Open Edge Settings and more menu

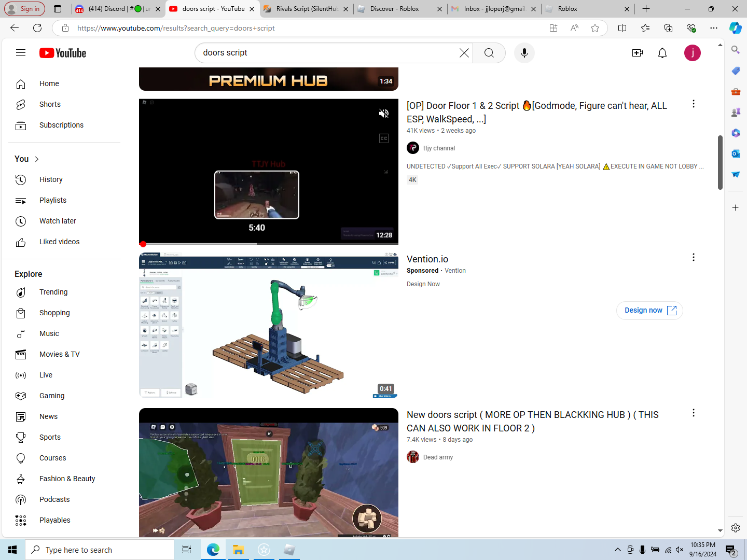(x=714, y=28)
